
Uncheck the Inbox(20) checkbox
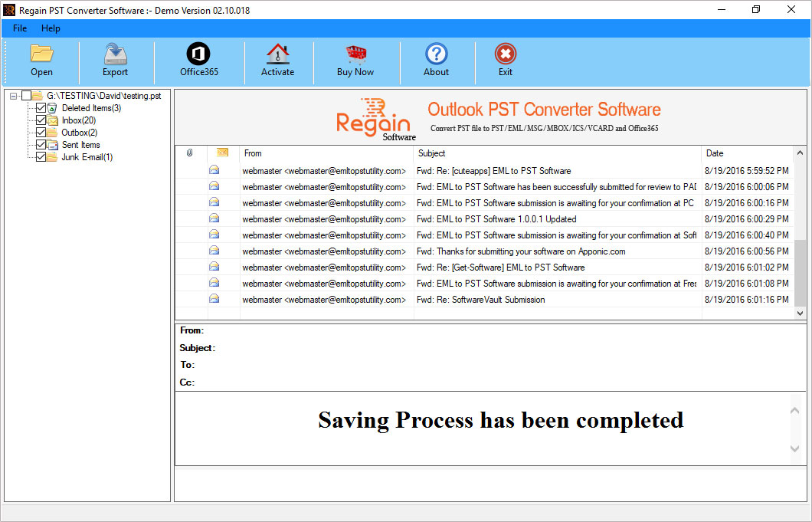click(x=41, y=120)
